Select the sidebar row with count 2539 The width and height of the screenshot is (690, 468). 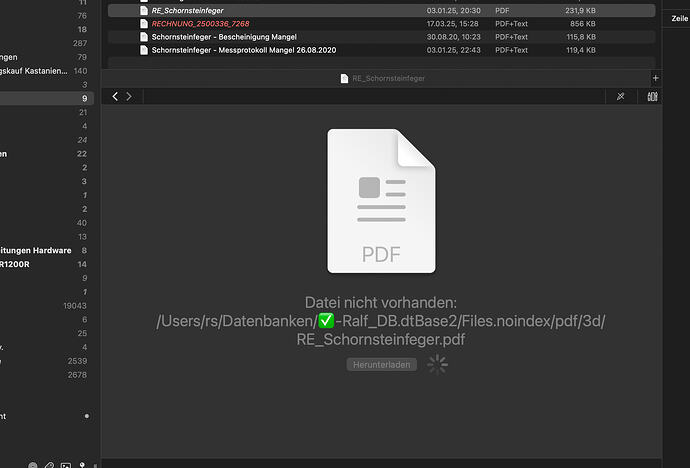(46, 361)
